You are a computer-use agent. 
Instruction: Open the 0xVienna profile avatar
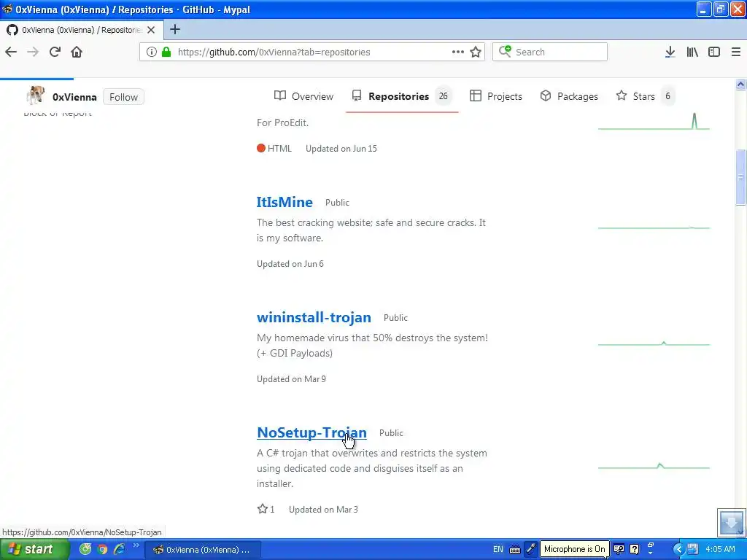pos(35,96)
